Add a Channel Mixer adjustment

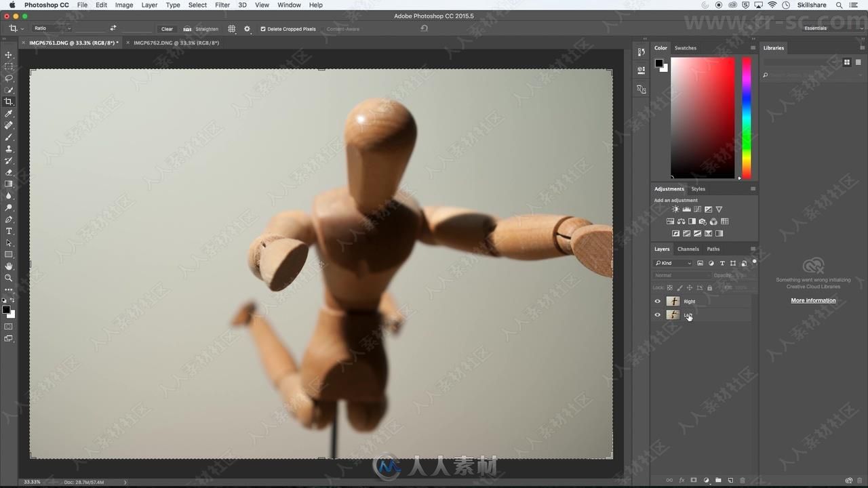[x=713, y=222]
